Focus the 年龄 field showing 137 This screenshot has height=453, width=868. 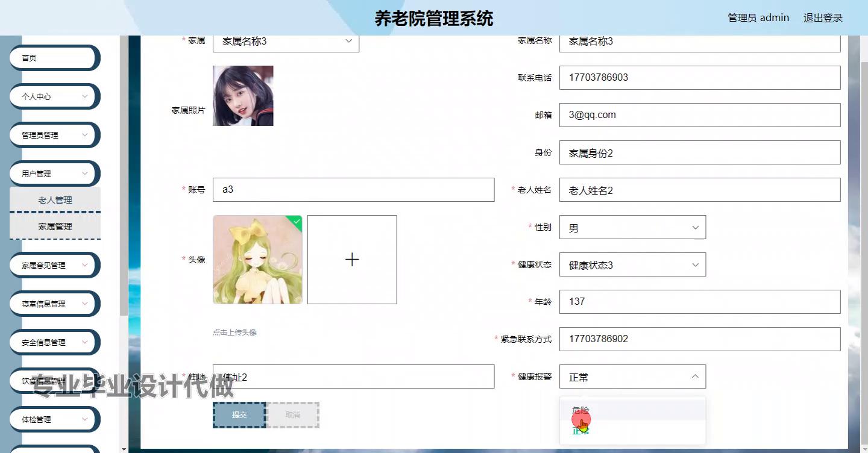700,302
